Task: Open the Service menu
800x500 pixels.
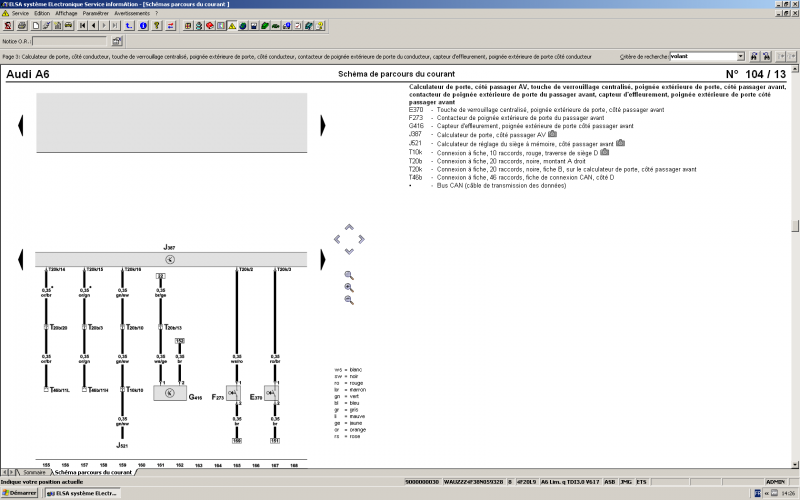Action: pyautogui.click(x=20, y=13)
